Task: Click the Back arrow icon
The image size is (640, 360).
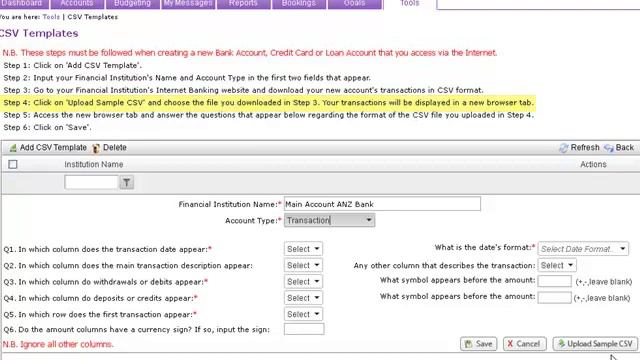Action: click(609, 148)
